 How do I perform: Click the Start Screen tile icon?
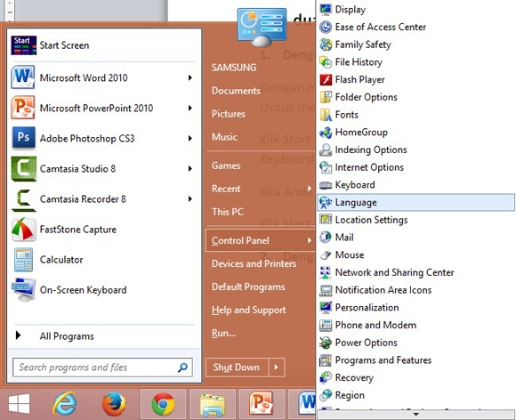(23, 45)
